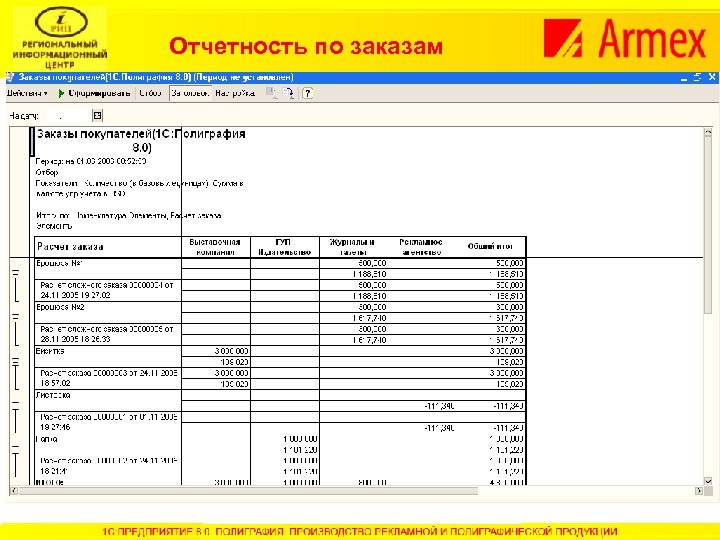
Task: Select the Расчет заказа header cell
Action: click(108, 247)
